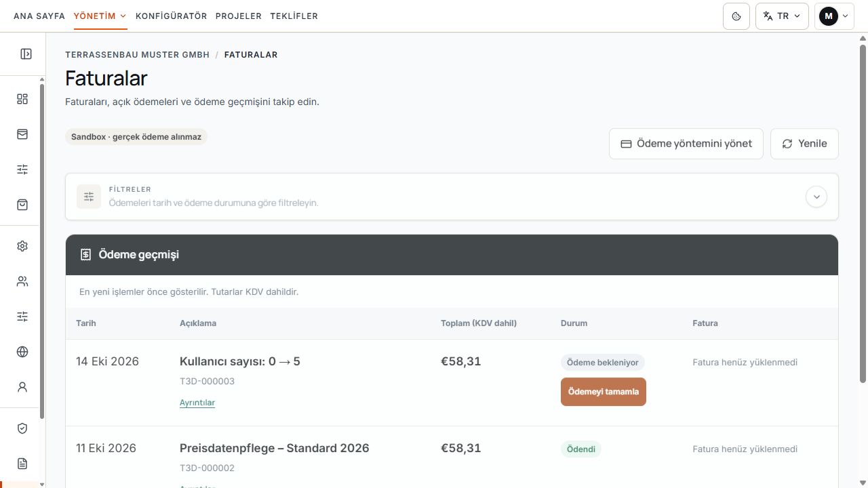The image size is (868, 488).
Task: Open TEKLİFLER in top navigation
Action: click(x=294, y=16)
